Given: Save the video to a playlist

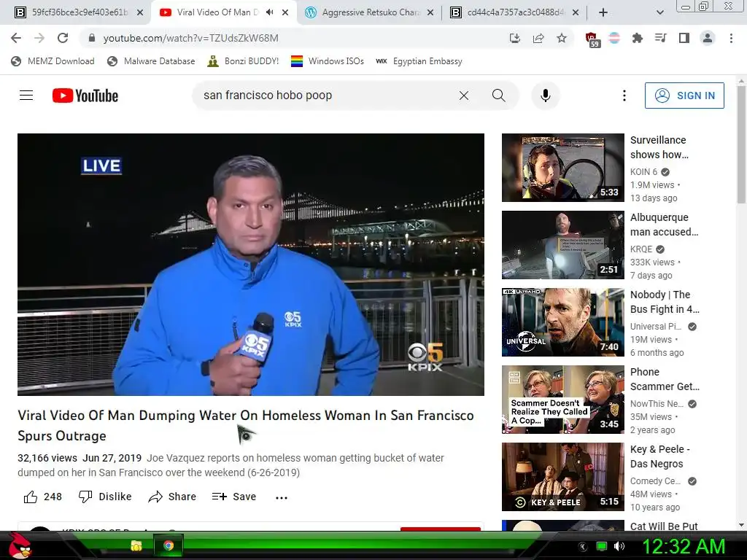Looking at the screenshot, I should pyautogui.click(x=234, y=497).
